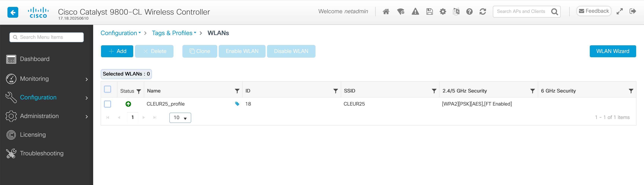The width and height of the screenshot is (644, 185).
Task: View alarms via warning triangle icon
Action: click(415, 12)
